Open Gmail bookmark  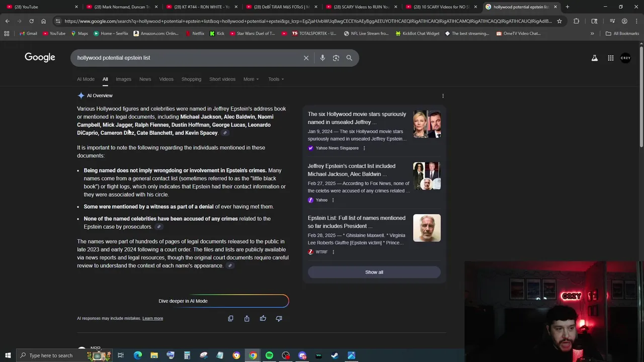28,34
